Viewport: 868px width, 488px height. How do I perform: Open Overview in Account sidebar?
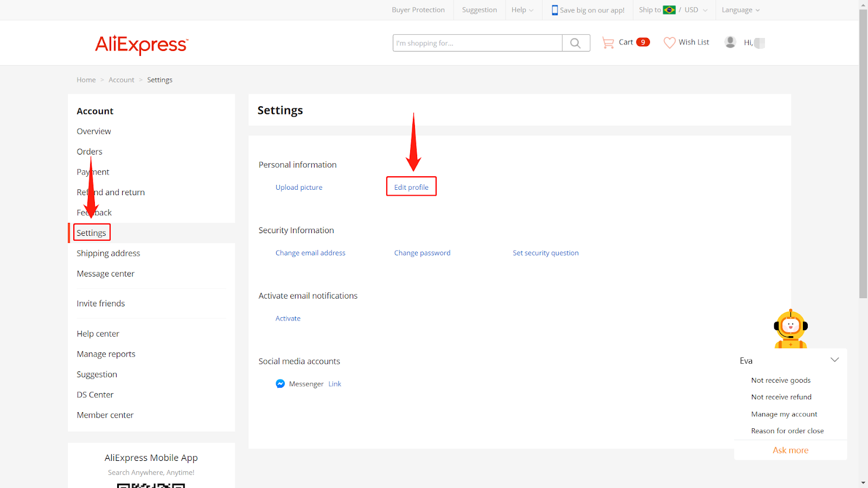pos(94,131)
